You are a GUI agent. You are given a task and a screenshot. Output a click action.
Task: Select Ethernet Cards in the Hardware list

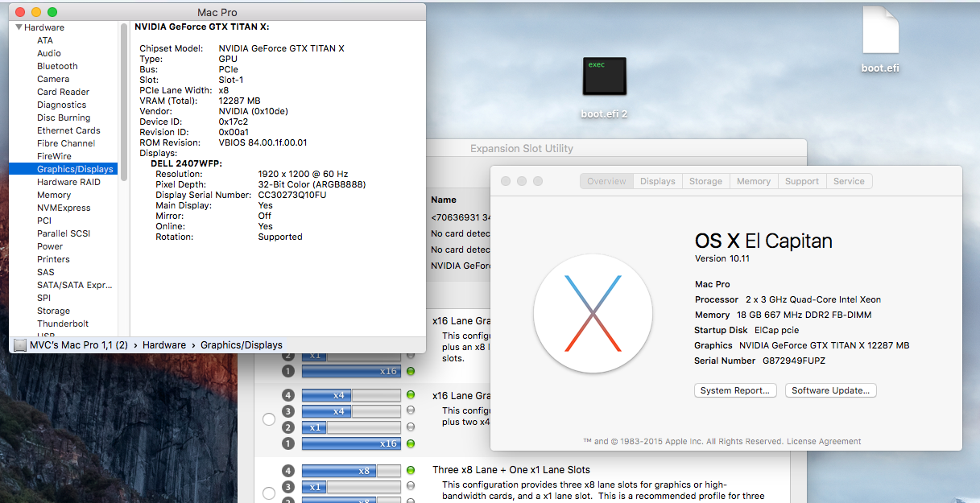(68, 130)
